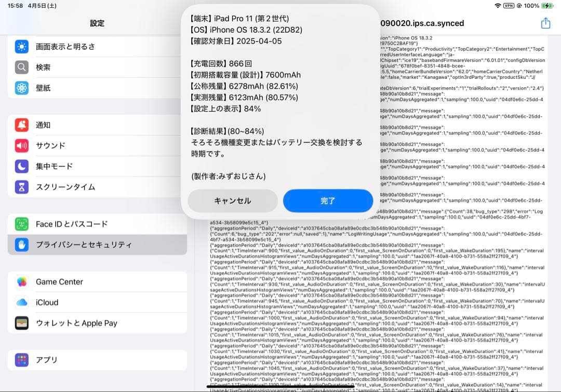
Task: Tap the share icon next to the filename
Action: coord(545,23)
